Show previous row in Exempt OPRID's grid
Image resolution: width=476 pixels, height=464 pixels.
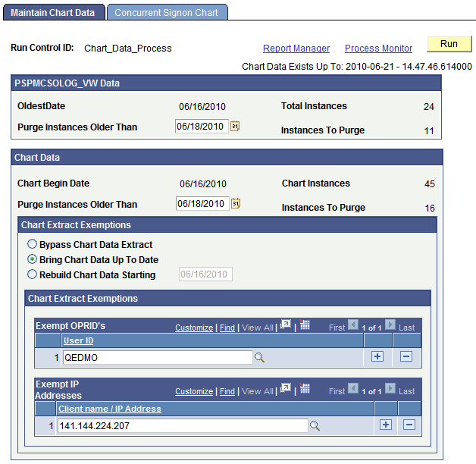tap(352, 324)
